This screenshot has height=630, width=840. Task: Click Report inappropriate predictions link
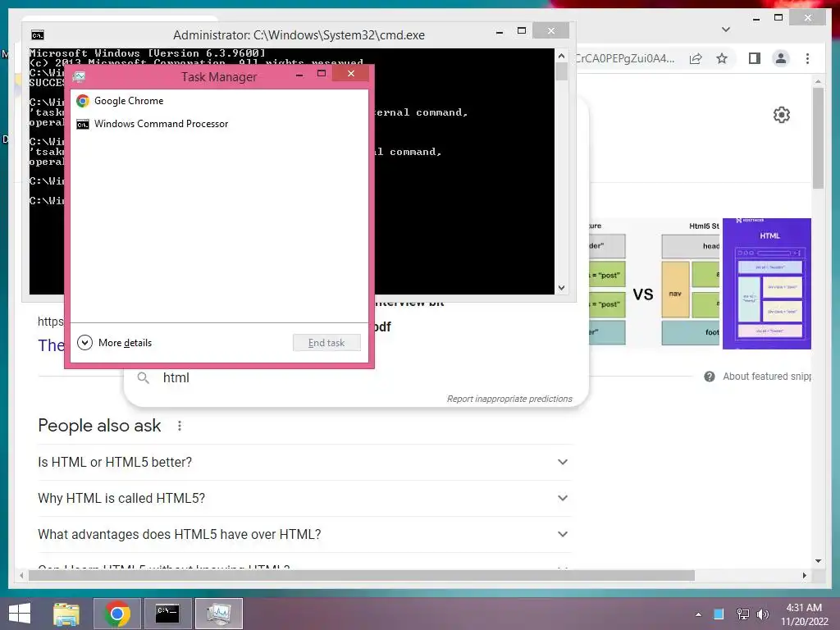tap(509, 399)
